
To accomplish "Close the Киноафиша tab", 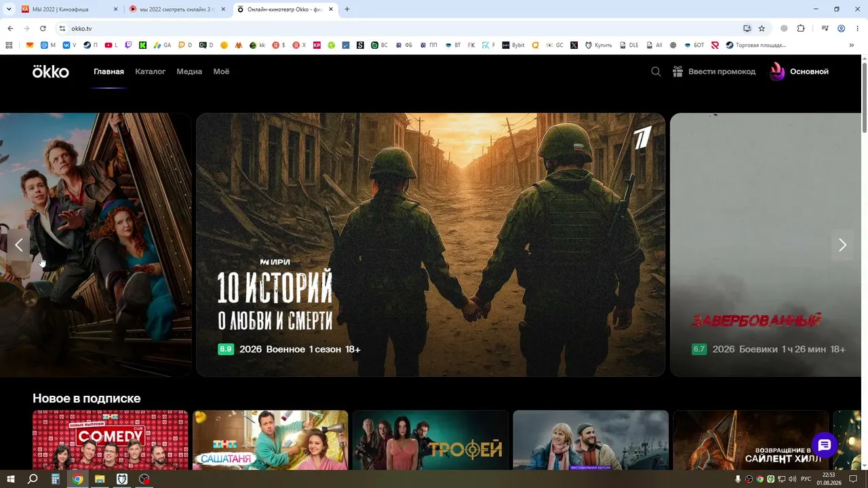I will (116, 9).
